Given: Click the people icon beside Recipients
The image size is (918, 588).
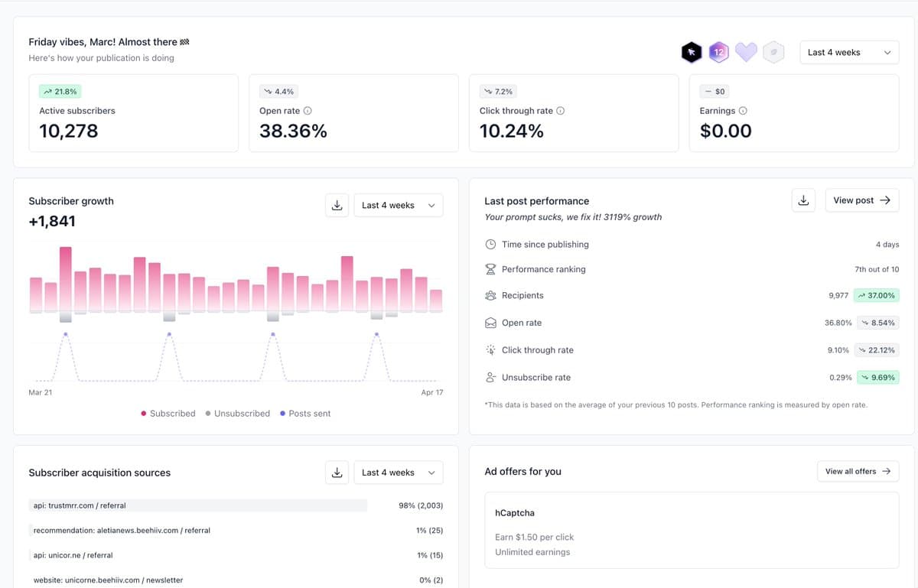Looking at the screenshot, I should point(491,295).
